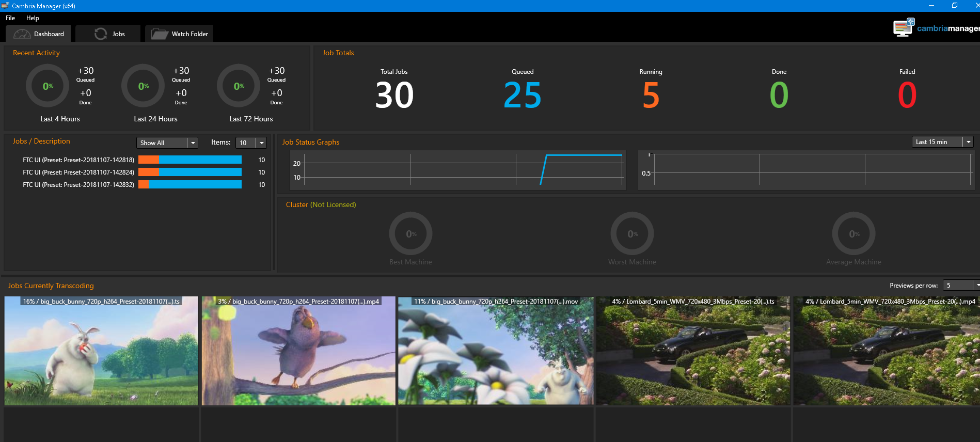This screenshot has height=442, width=980.
Task: Click the progress bar for Preset-20181107-142832
Action: click(189, 185)
